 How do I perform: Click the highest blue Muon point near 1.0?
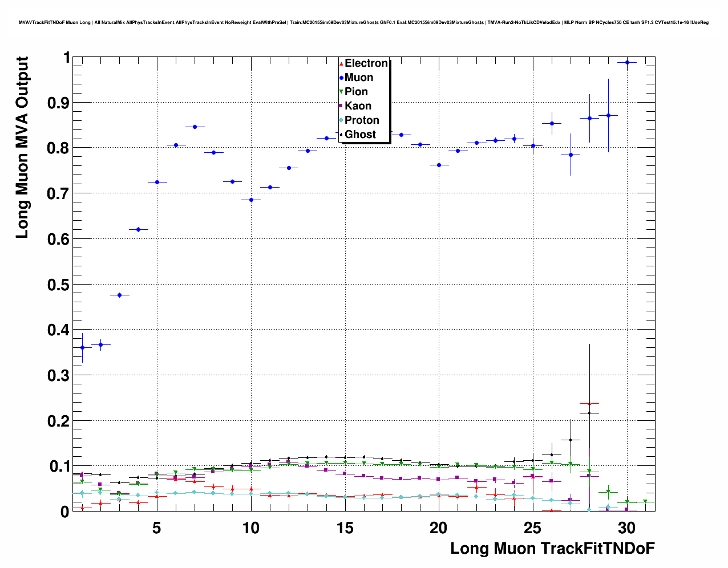(627, 62)
